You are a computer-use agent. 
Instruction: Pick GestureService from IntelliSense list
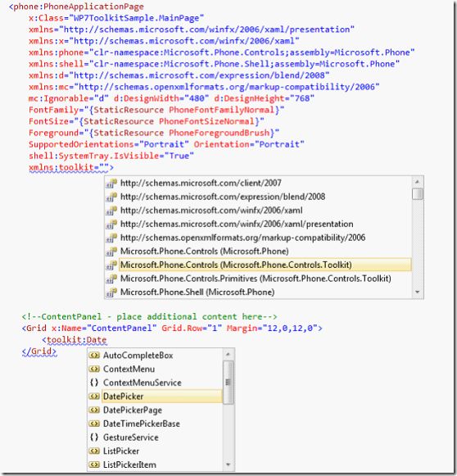[x=131, y=437]
